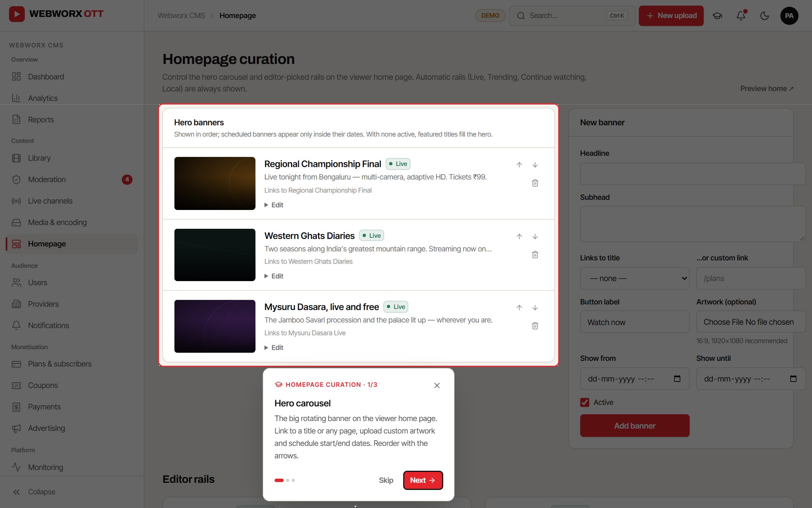Focus the Headline input field
The image size is (812, 508).
pos(692,174)
